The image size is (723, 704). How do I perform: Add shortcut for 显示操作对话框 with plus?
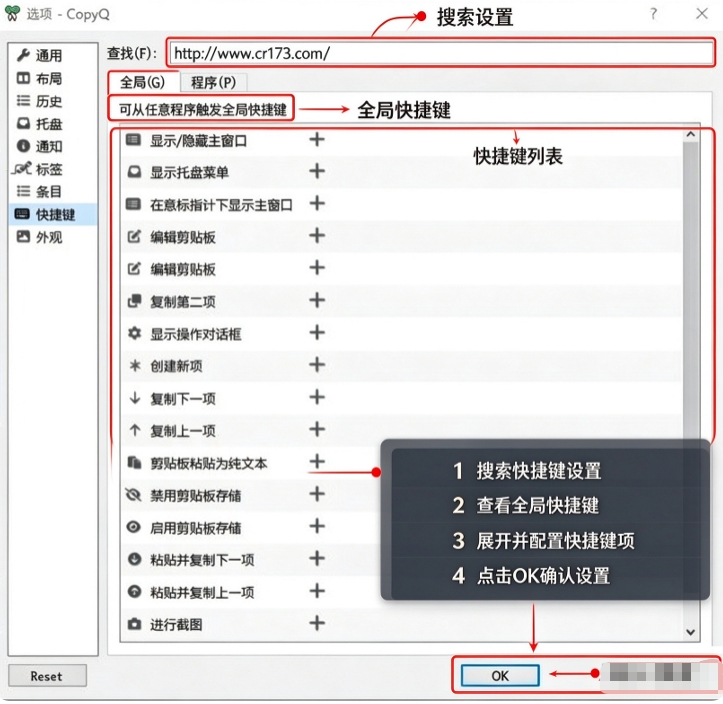click(x=317, y=332)
